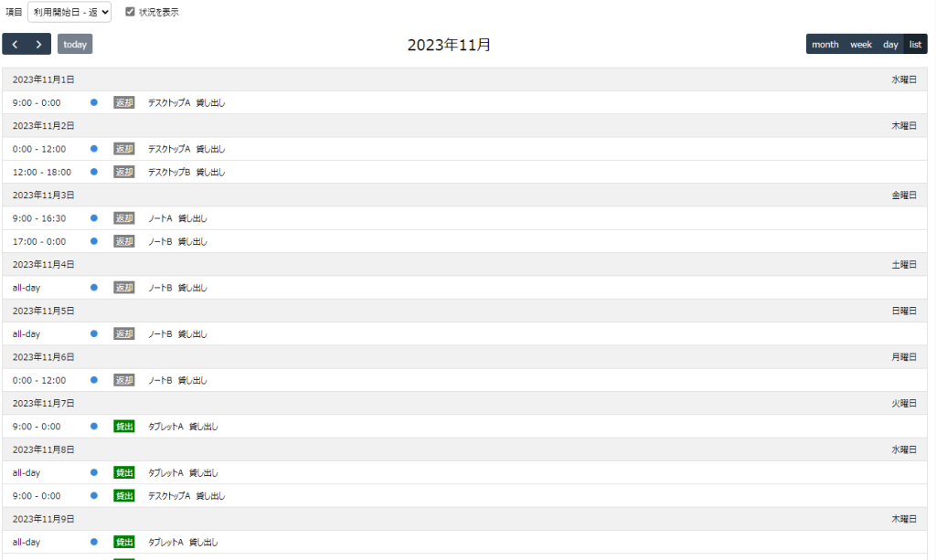Toggle the 状況を表示 checkbox
936x560 pixels.
130,12
